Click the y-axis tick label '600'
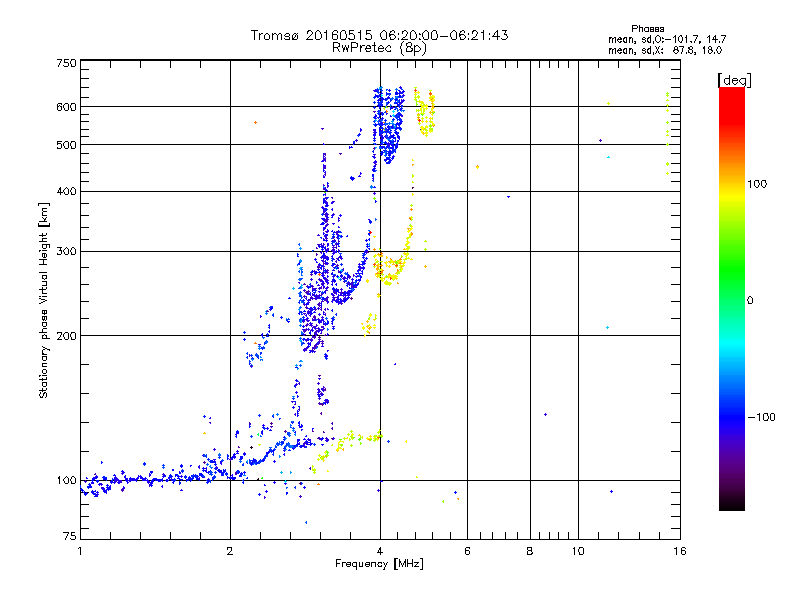Screen dimensions: 800x600 click(66, 107)
